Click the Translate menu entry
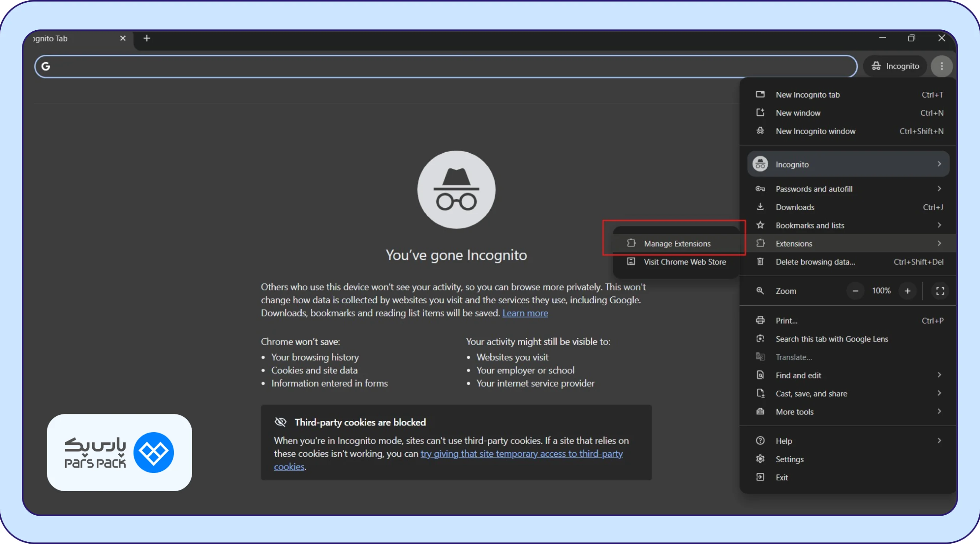Screen dimensions: 980x544 (848, 357)
